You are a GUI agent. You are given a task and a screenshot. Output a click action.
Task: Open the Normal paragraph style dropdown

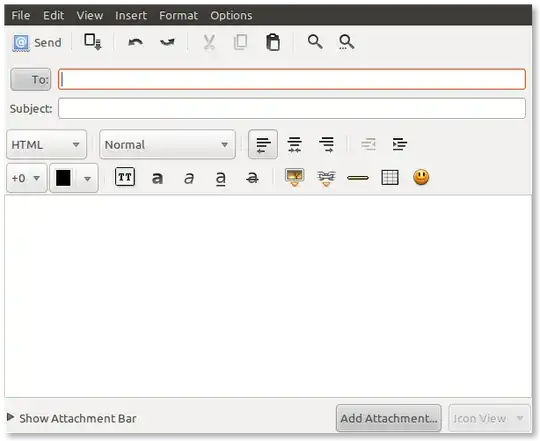click(x=167, y=145)
